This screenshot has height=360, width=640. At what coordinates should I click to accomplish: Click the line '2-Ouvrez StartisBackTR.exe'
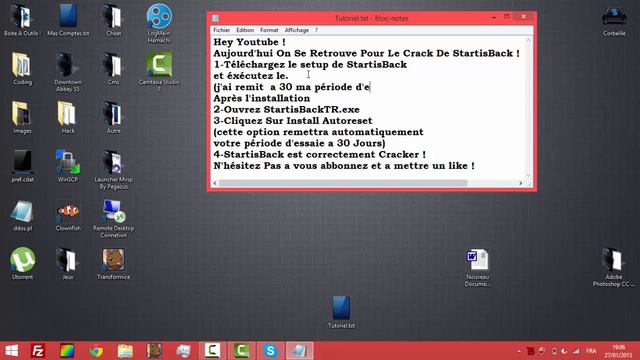(287, 110)
